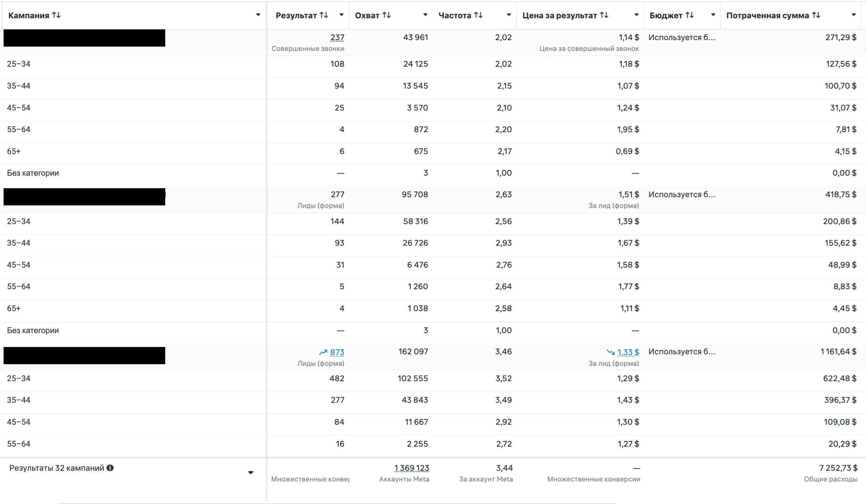Click the 58 316 reach cell

point(415,221)
